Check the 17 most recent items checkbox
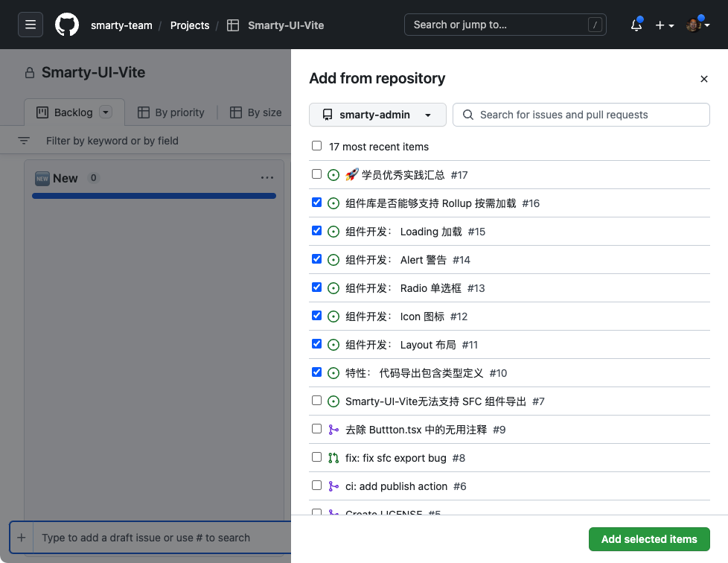This screenshot has width=728, height=563. 317,146
